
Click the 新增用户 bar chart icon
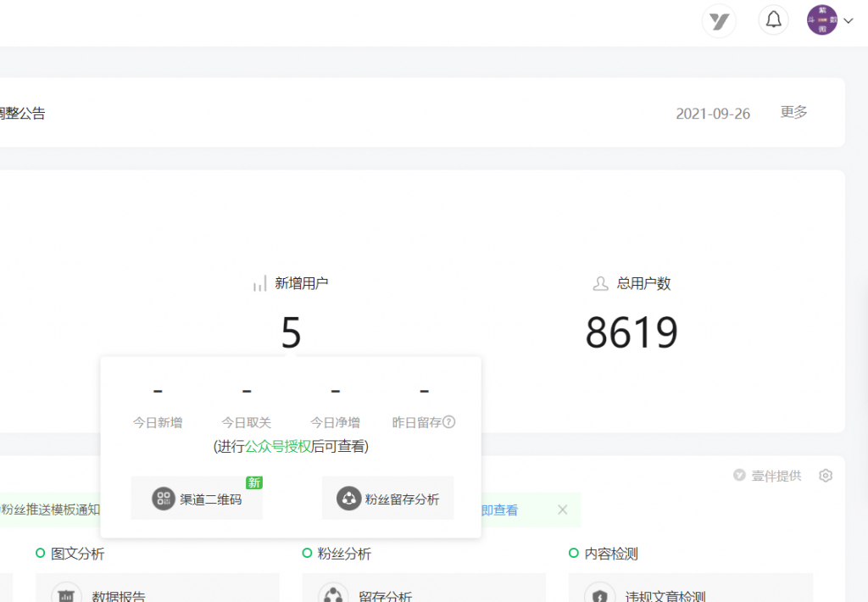pyautogui.click(x=259, y=284)
